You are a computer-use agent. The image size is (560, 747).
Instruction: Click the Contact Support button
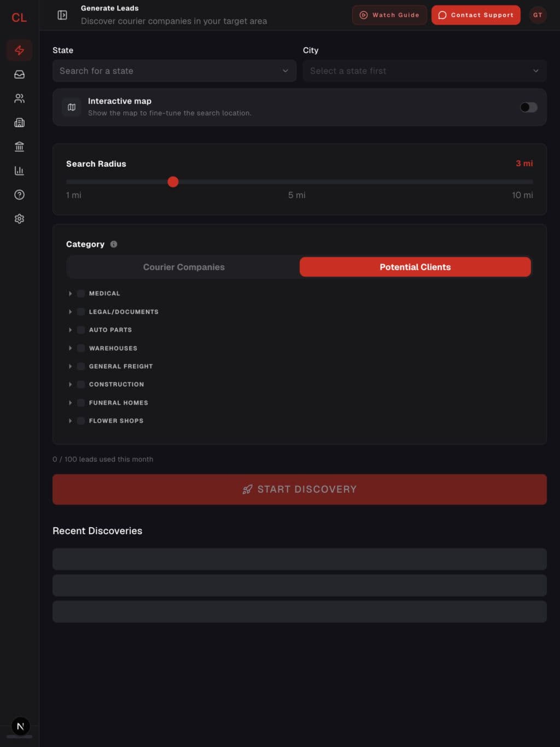(476, 15)
